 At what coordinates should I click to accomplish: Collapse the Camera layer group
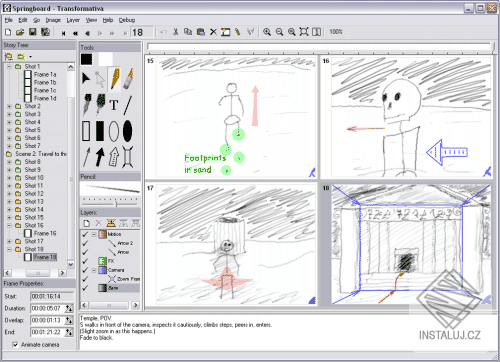tap(94, 270)
